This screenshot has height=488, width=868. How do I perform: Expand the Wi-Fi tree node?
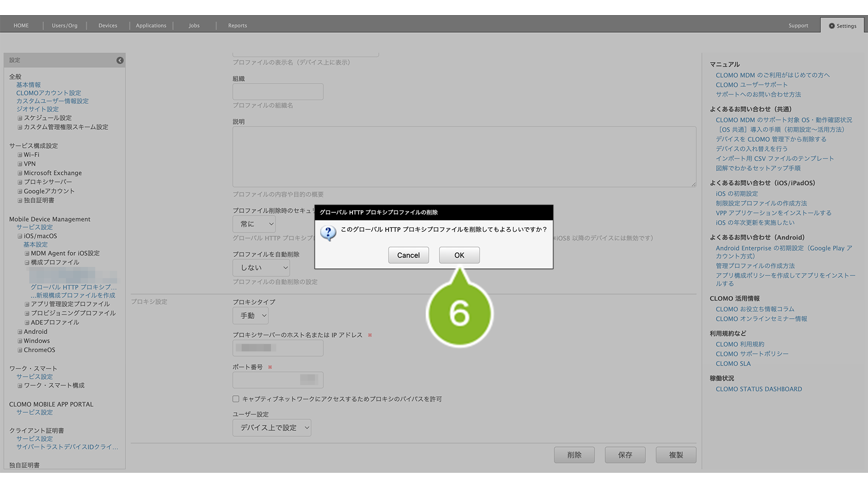coord(20,155)
